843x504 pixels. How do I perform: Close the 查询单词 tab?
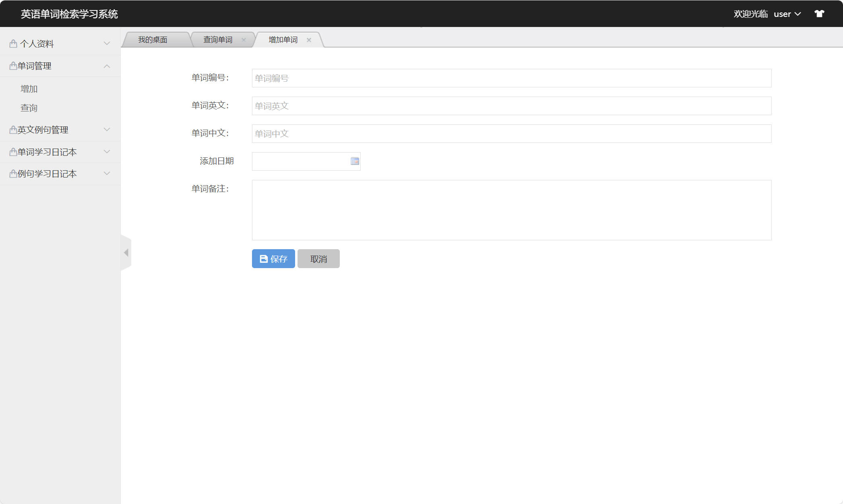tap(244, 40)
